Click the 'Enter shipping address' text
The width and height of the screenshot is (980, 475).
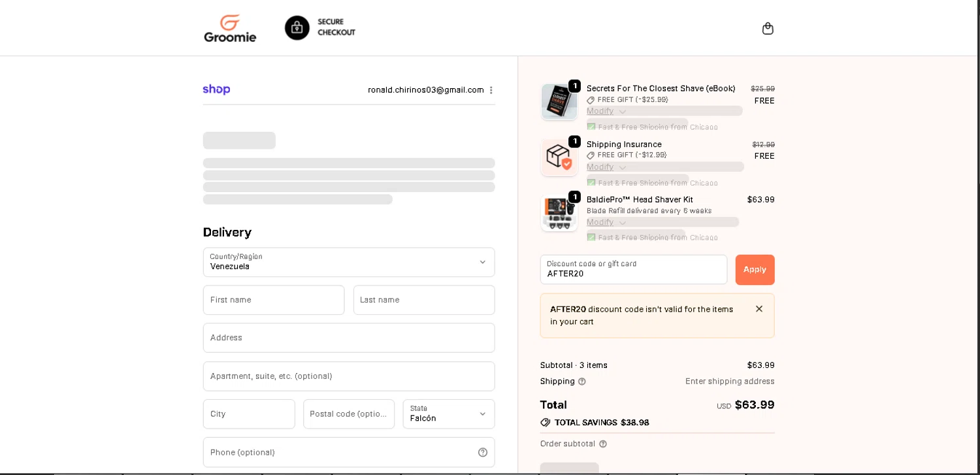[730, 382]
